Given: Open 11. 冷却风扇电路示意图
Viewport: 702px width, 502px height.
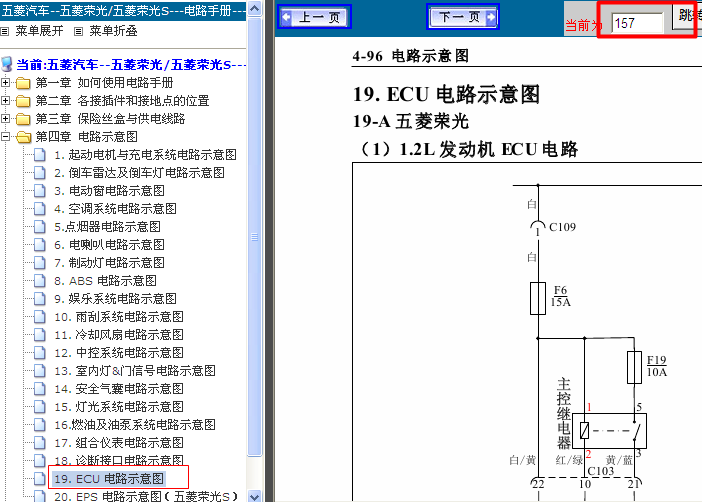Looking at the screenshot, I should [119, 335].
